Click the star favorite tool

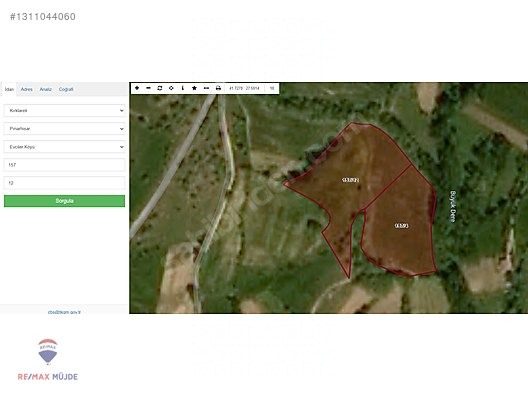coord(194,88)
